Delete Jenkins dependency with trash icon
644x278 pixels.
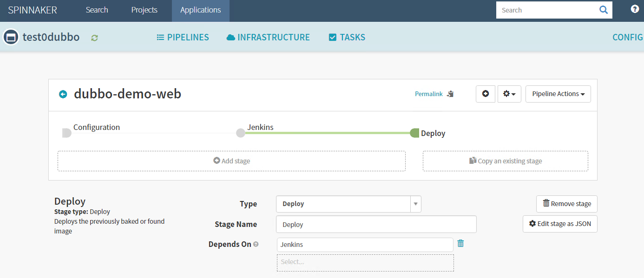(x=460, y=243)
